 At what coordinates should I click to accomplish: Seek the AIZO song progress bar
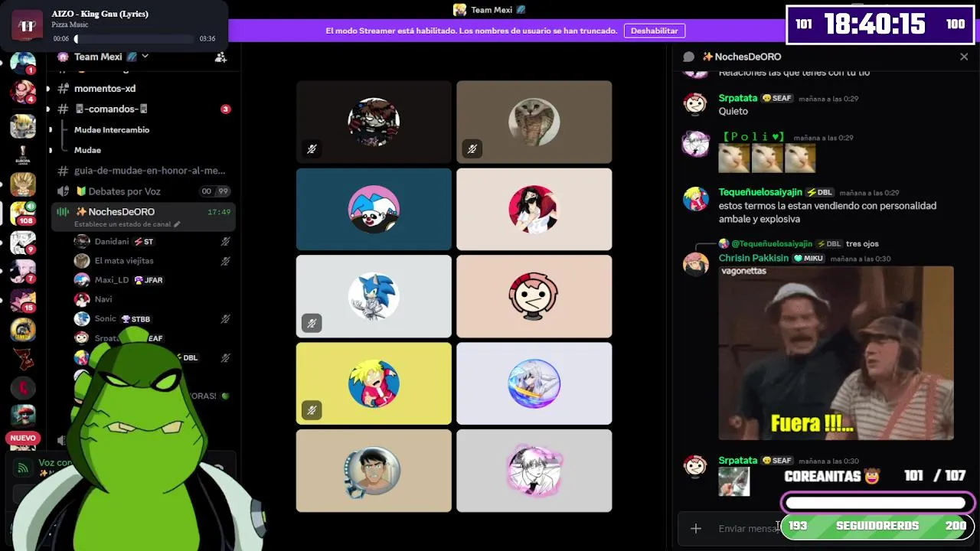(x=134, y=39)
